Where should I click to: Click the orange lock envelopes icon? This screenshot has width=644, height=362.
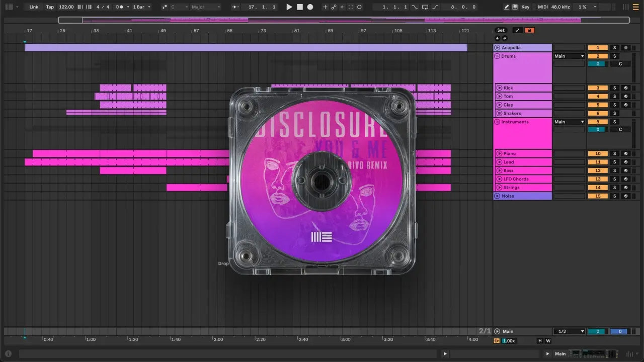tap(529, 30)
